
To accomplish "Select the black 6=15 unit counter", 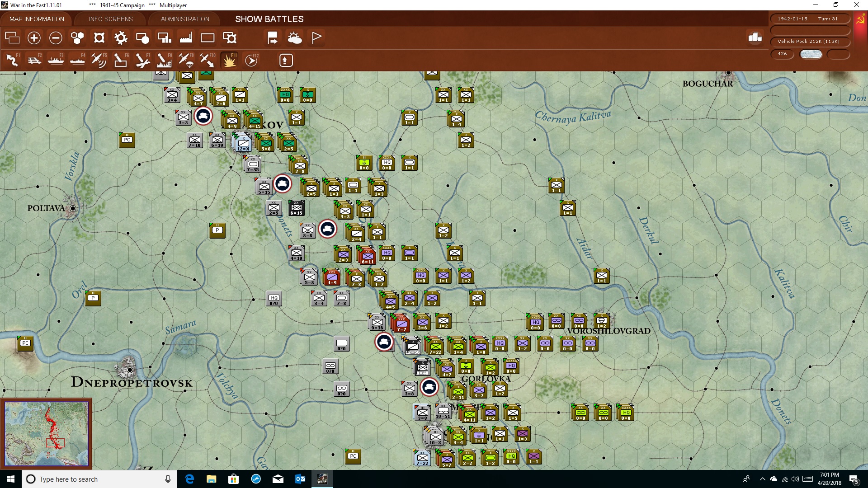I will (297, 208).
